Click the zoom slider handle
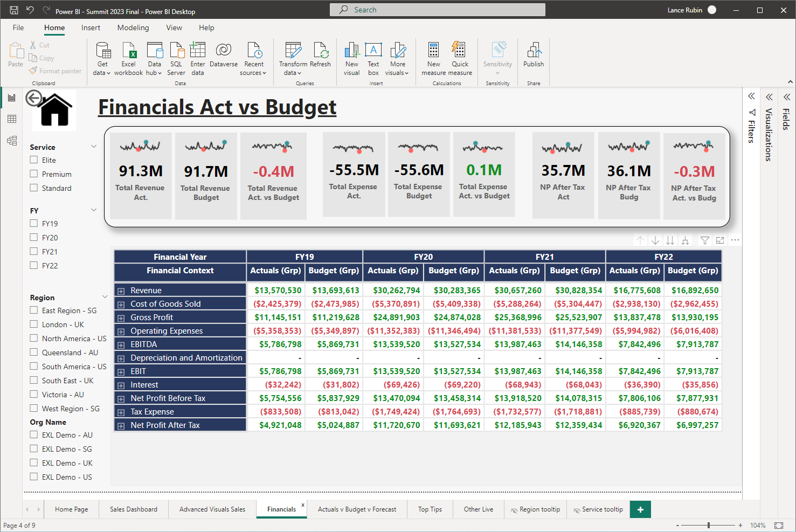Viewport: 796px width, 532px height. point(709,525)
